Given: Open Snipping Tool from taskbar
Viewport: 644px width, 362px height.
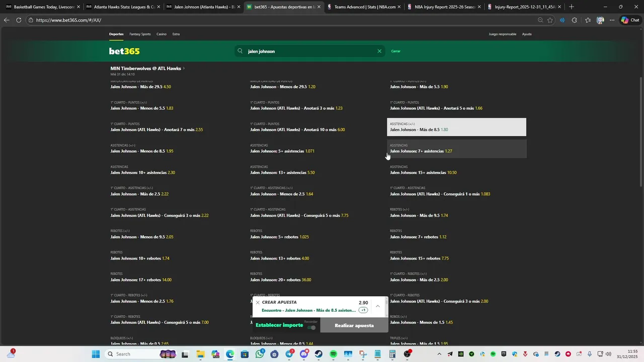Looking at the screenshot, I should click(x=363, y=354).
